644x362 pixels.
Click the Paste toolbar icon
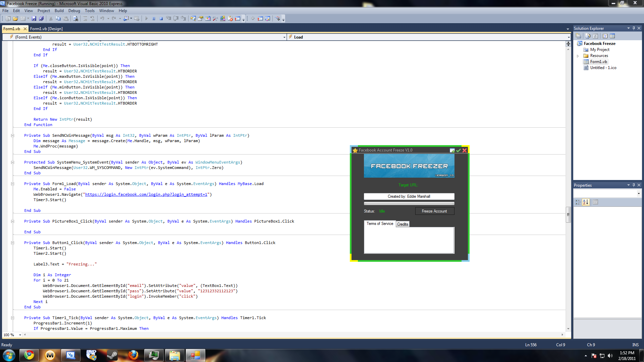[66, 18]
